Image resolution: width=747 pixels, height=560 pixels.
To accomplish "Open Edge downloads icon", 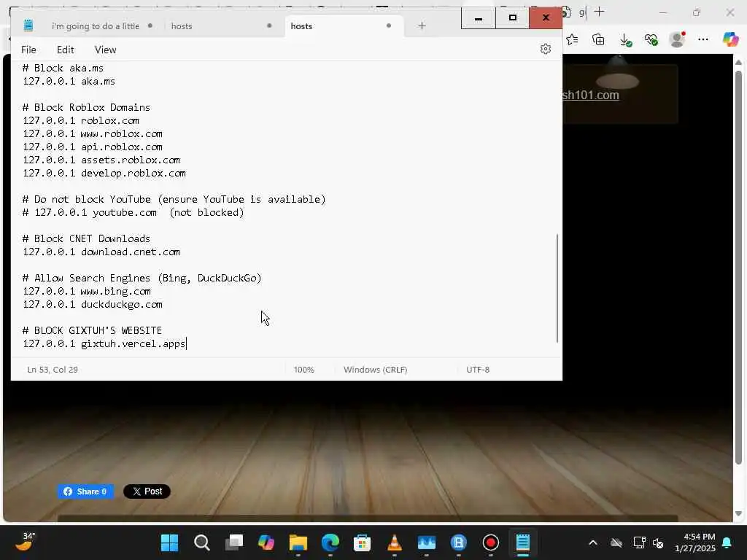I will coord(625,40).
